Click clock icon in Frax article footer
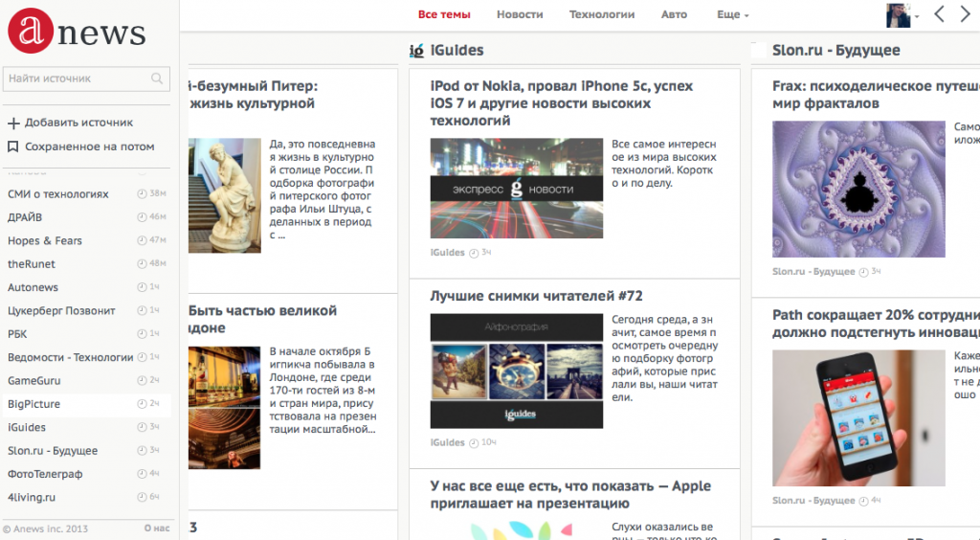 (864, 273)
